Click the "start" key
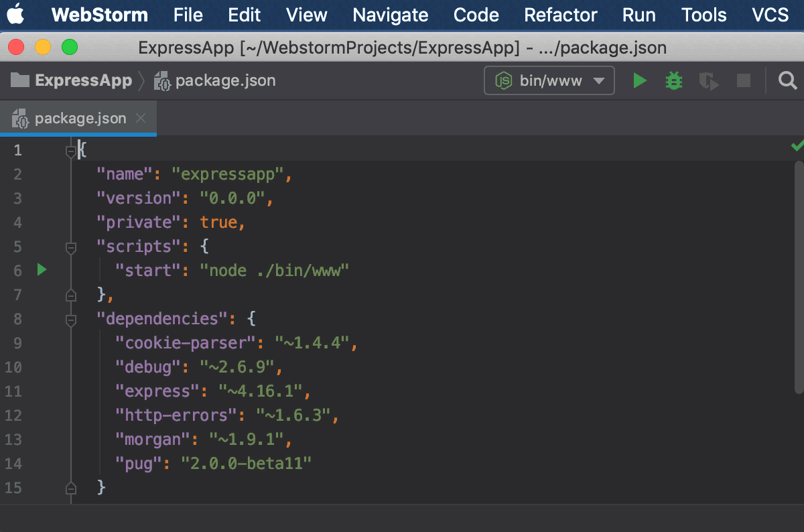This screenshot has width=804, height=532. [x=149, y=271]
